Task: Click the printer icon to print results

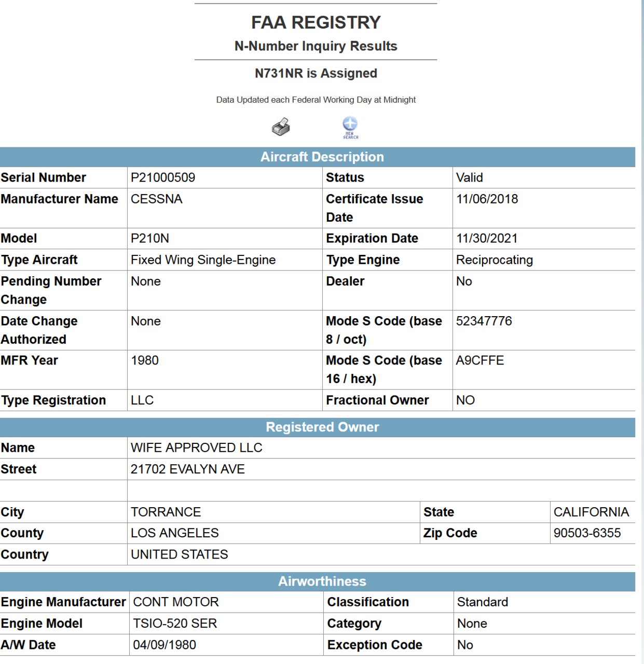Action: tap(281, 127)
